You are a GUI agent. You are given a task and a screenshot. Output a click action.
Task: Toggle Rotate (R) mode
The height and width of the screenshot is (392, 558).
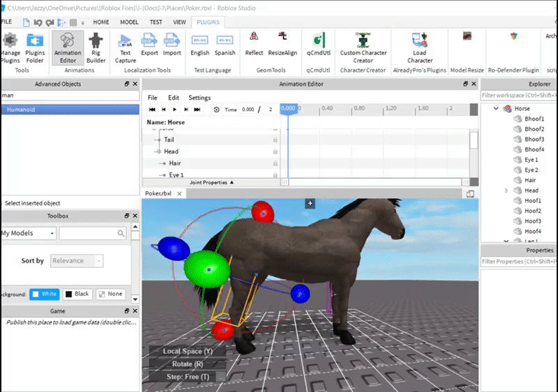pyautogui.click(x=188, y=364)
